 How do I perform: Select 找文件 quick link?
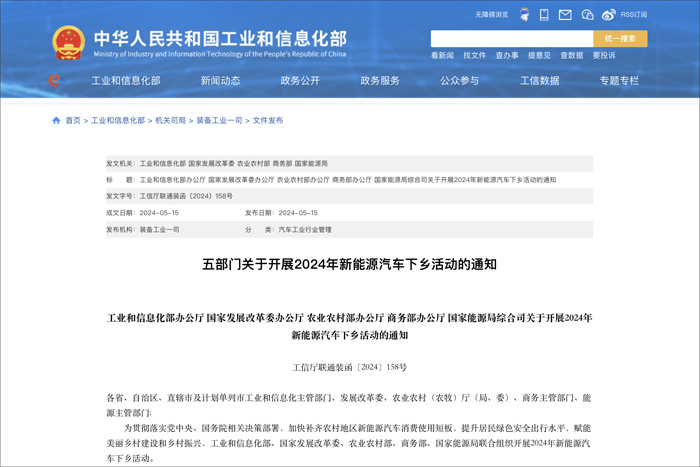475,55
